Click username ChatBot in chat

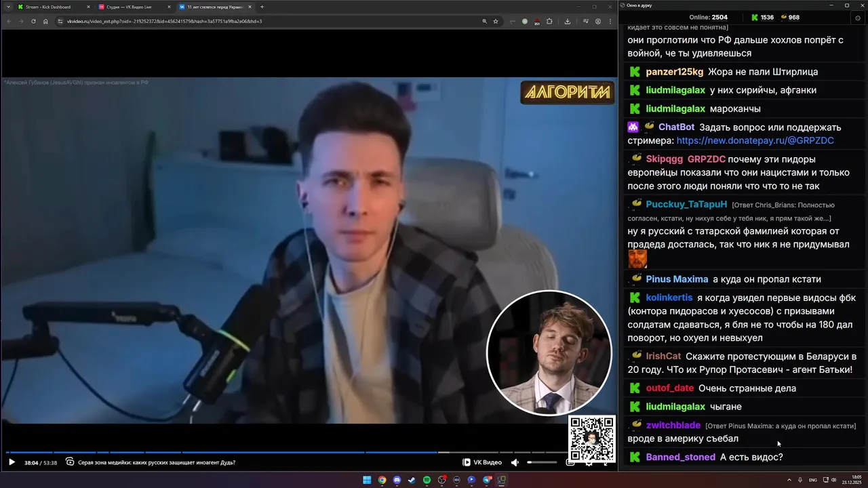[x=676, y=127]
